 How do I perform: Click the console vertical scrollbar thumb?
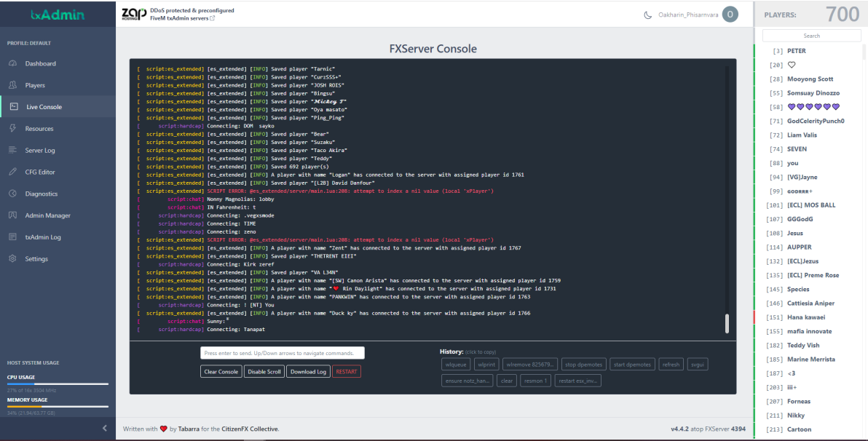tap(727, 324)
